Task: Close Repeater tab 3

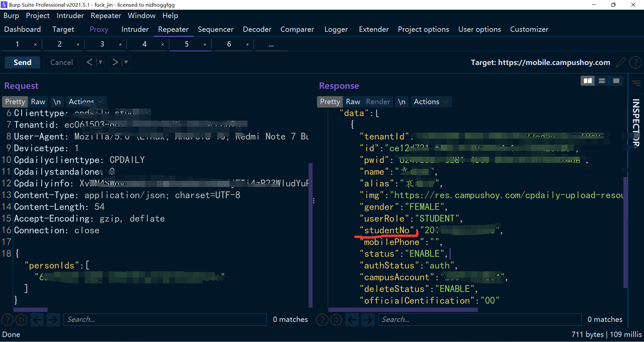Action: click(x=120, y=45)
